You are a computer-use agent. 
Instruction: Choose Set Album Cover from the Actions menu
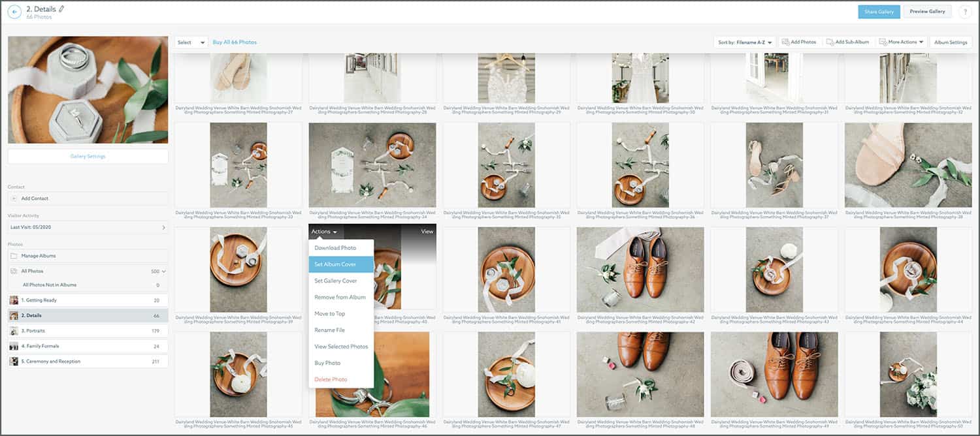tap(335, 264)
